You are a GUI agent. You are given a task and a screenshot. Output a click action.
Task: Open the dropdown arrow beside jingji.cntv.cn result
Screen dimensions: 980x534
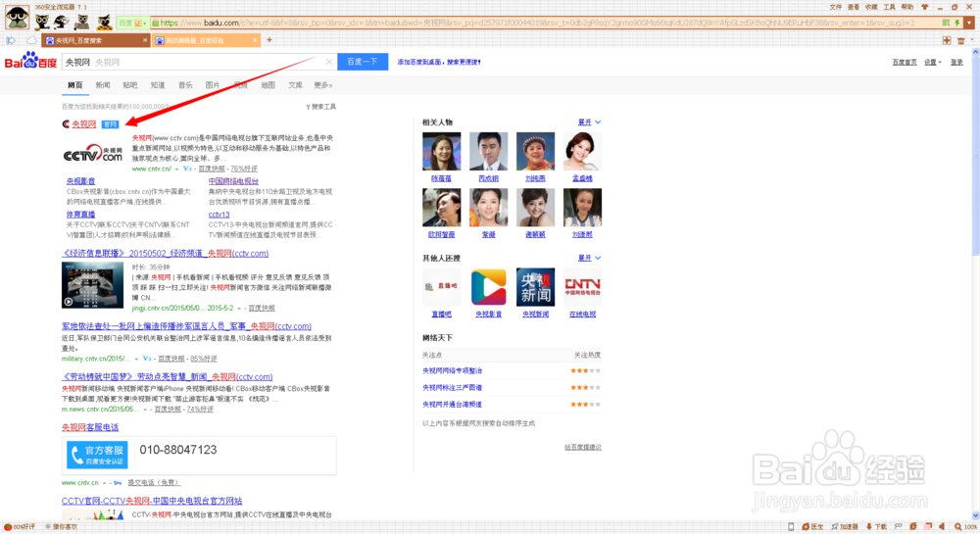click(x=239, y=309)
